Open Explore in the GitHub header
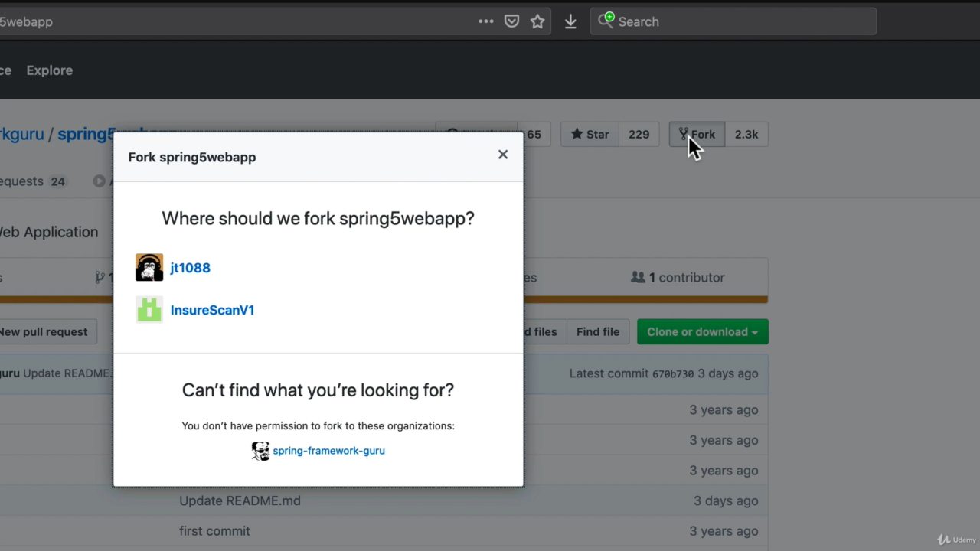This screenshot has height=551, width=980. pyautogui.click(x=50, y=70)
